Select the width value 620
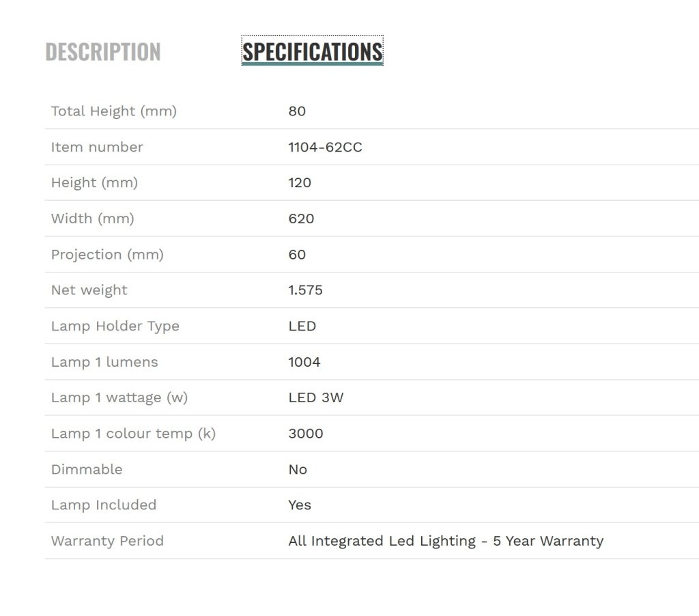 pos(301,219)
